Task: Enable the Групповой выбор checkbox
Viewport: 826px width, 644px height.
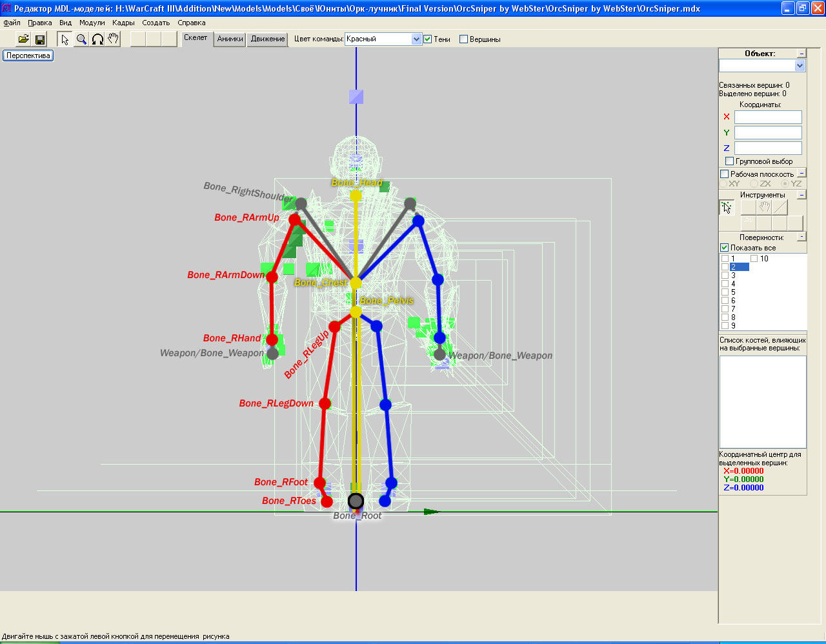Action: tap(729, 161)
